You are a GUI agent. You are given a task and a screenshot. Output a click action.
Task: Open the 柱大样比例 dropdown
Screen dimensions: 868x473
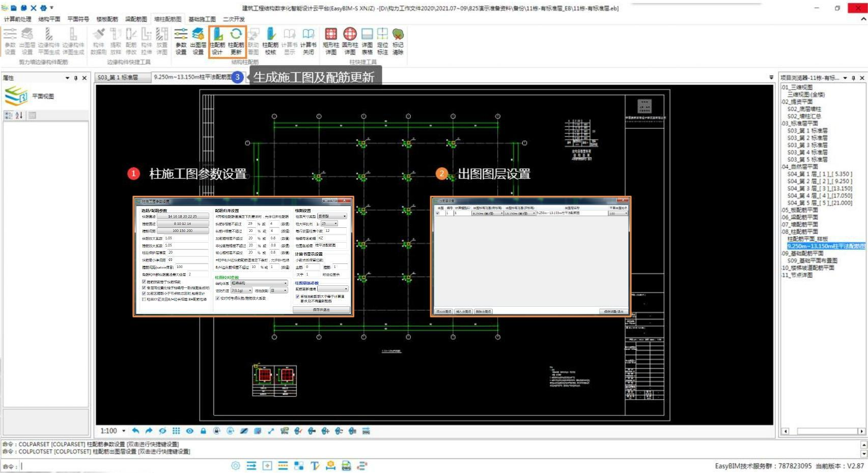tap(329, 224)
